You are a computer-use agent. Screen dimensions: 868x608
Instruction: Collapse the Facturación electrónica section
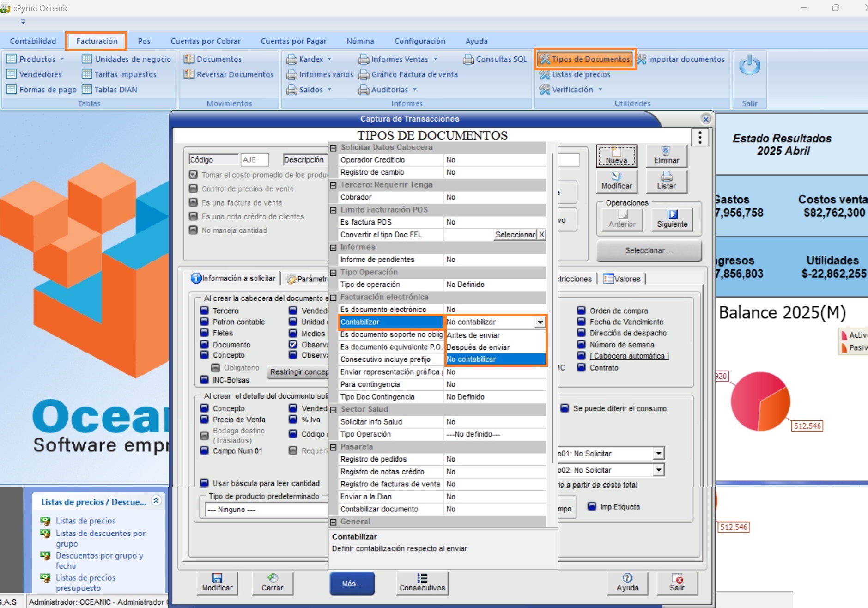(333, 298)
